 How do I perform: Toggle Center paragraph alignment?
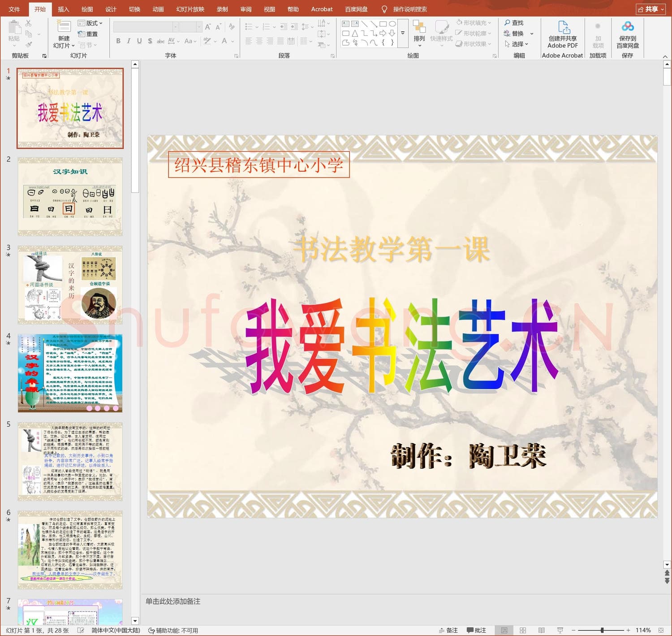[259, 41]
